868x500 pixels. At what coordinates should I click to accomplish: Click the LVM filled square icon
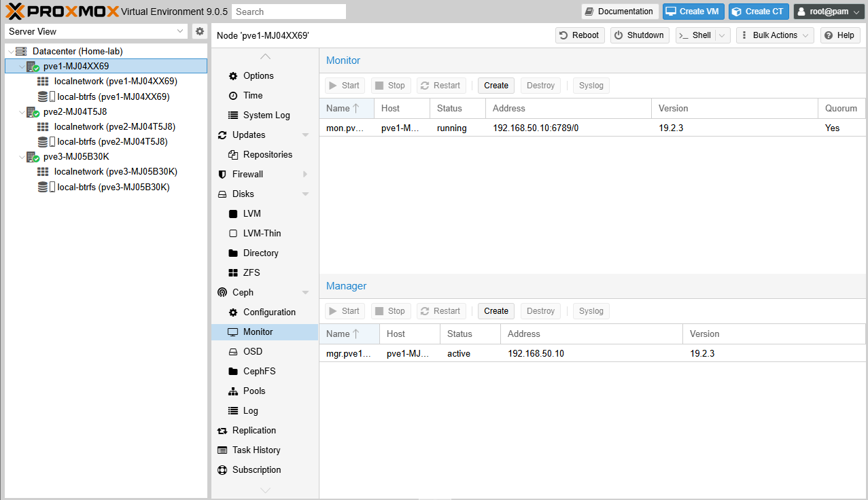[233, 214]
